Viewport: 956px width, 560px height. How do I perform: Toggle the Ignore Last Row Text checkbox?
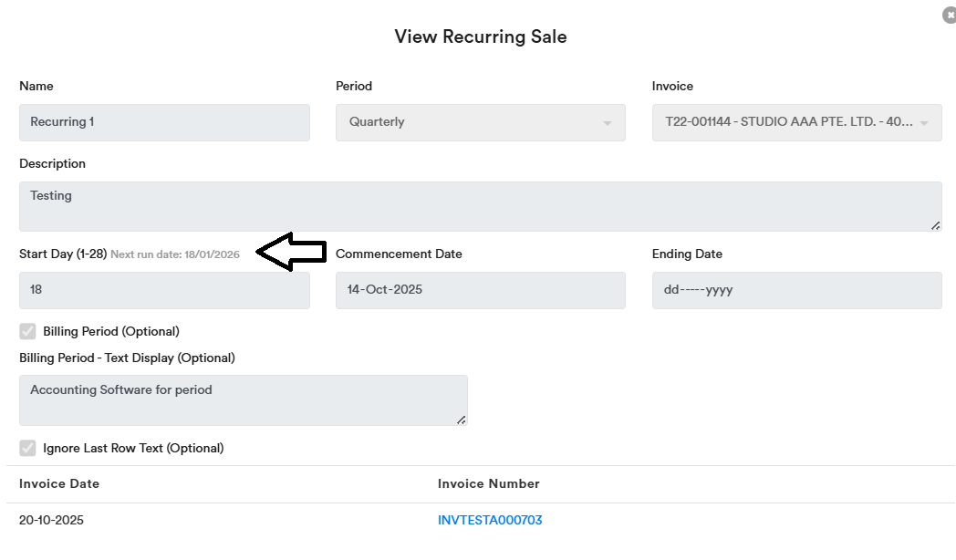28,448
